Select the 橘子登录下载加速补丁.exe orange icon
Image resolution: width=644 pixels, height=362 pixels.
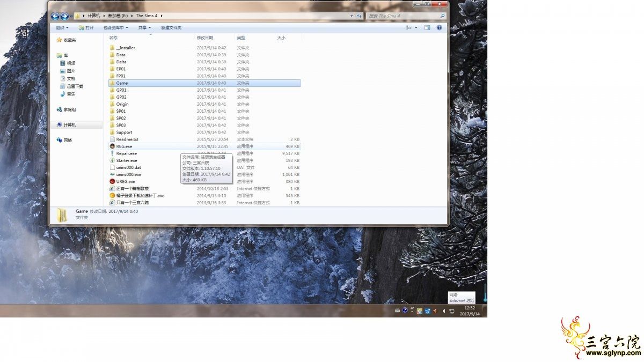click(x=112, y=195)
